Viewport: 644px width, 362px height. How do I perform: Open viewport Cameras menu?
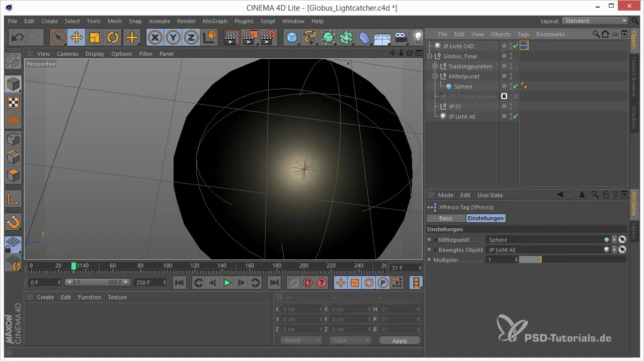pyautogui.click(x=67, y=54)
